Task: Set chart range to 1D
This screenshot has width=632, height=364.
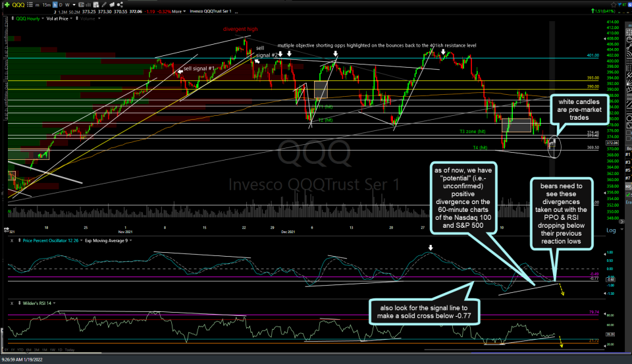Action: 60,350
